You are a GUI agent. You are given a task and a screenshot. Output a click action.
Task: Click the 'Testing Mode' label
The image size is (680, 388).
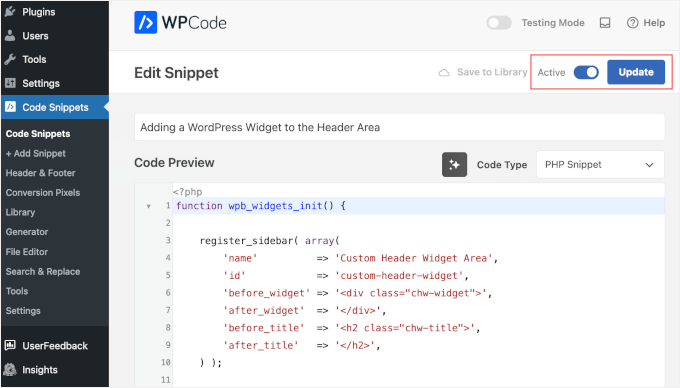point(553,23)
